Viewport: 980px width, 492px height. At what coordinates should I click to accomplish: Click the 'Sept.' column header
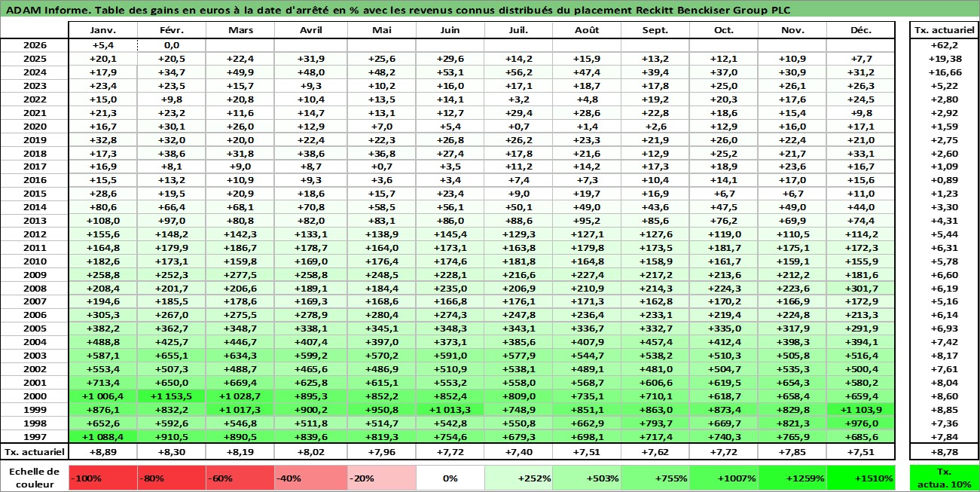pos(655,30)
